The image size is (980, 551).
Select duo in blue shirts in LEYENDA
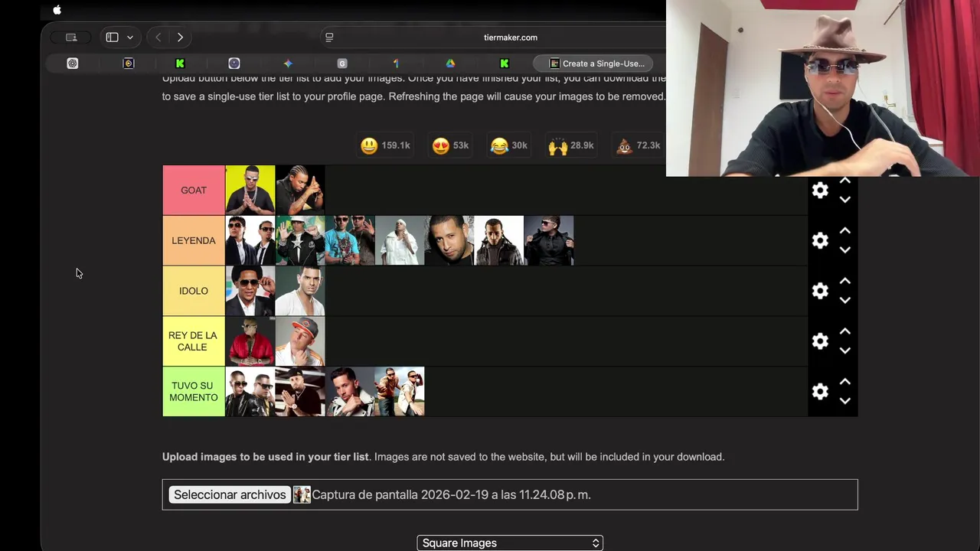point(350,240)
